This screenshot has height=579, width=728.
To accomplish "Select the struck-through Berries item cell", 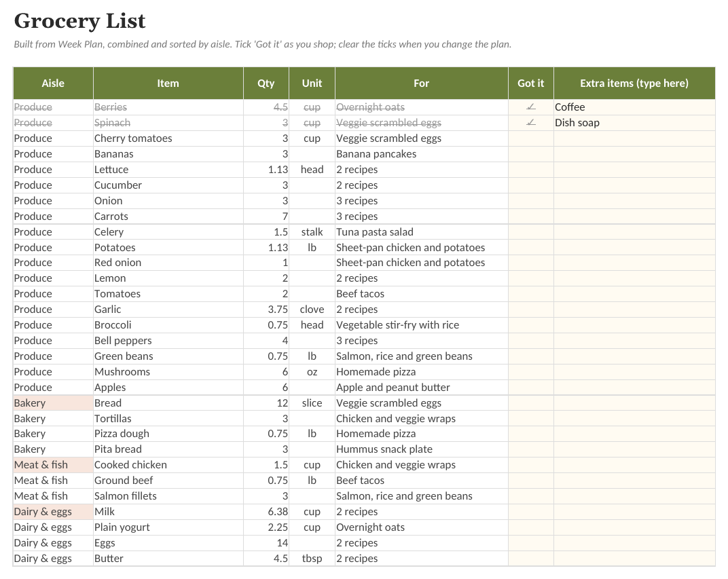I will coord(168,107).
